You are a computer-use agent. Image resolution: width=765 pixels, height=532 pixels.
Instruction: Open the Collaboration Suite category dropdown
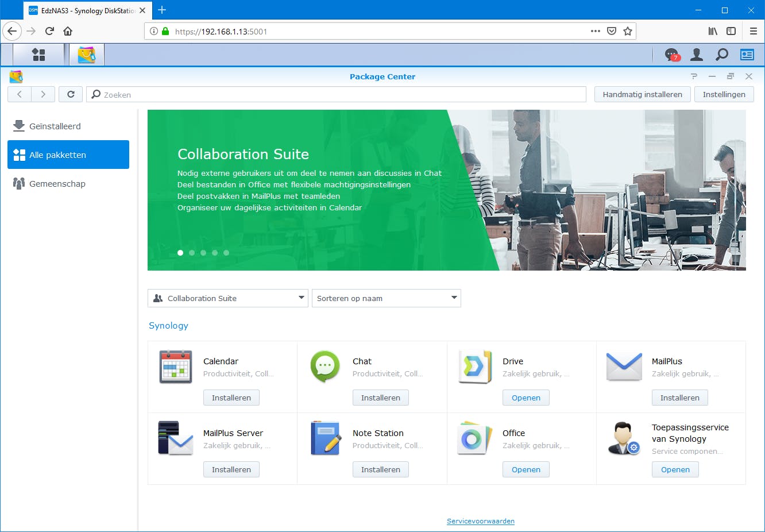(228, 298)
